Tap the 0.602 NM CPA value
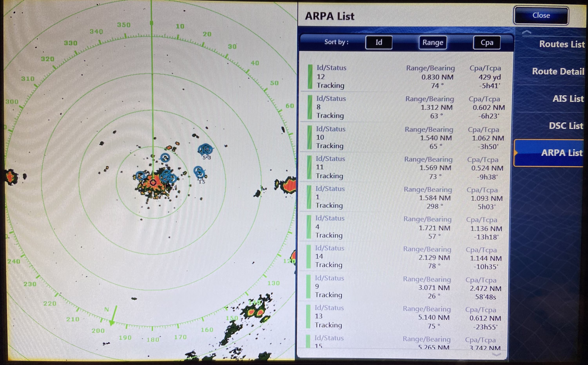The width and height of the screenshot is (588, 365). pos(489,107)
